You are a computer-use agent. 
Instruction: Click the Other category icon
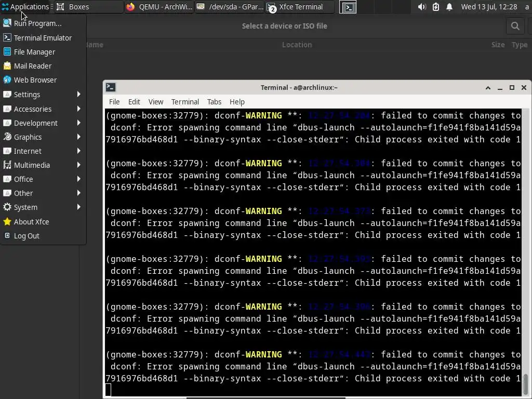(7, 193)
